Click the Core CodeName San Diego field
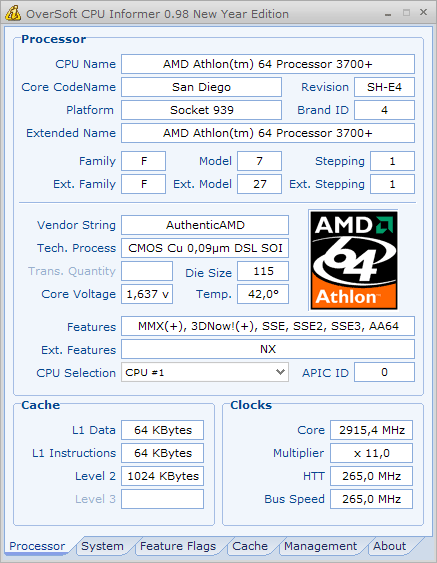 click(x=201, y=87)
